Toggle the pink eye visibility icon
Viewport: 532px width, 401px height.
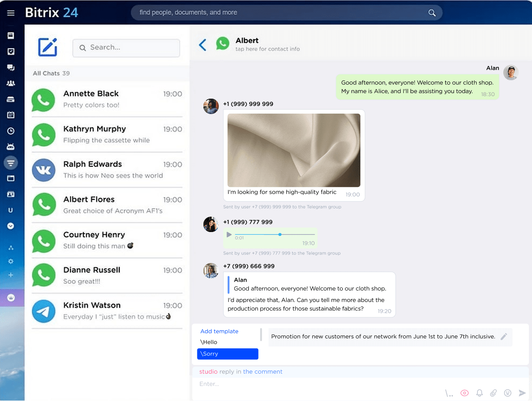[464, 393]
